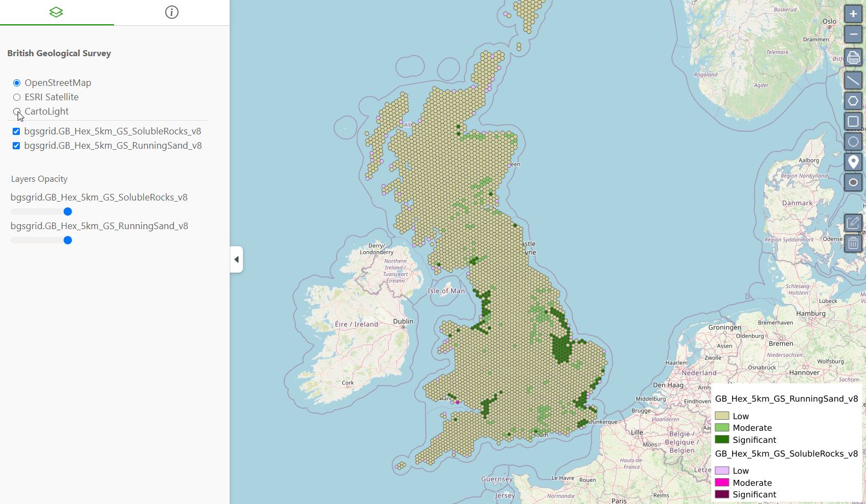Click the edit layers pencil icon
866x504 pixels.
(x=853, y=223)
